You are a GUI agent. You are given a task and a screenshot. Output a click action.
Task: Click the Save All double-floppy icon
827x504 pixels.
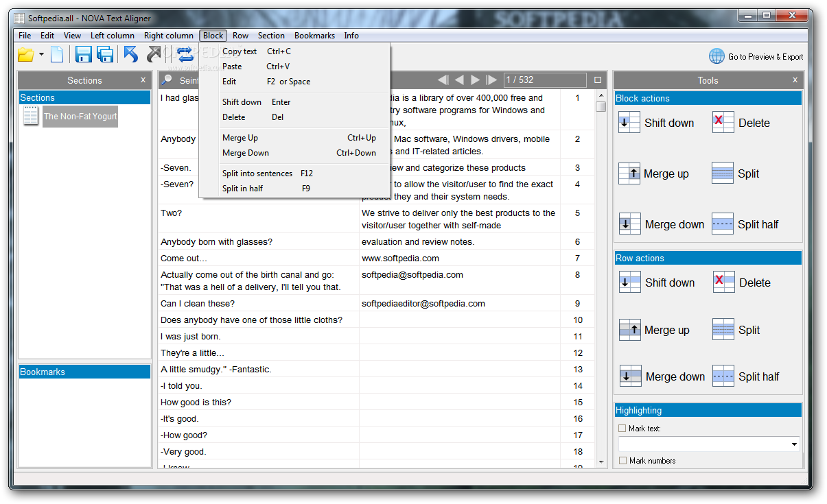(x=105, y=55)
